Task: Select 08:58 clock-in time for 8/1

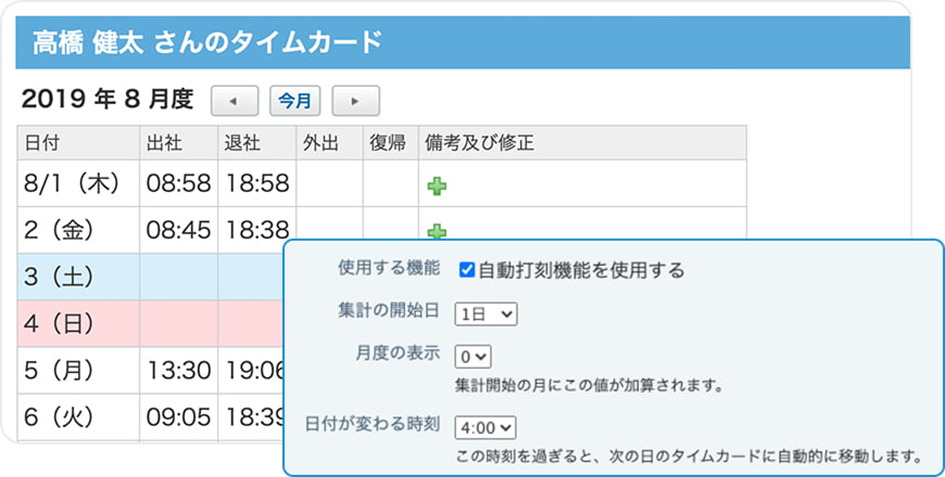Action: 178,184
